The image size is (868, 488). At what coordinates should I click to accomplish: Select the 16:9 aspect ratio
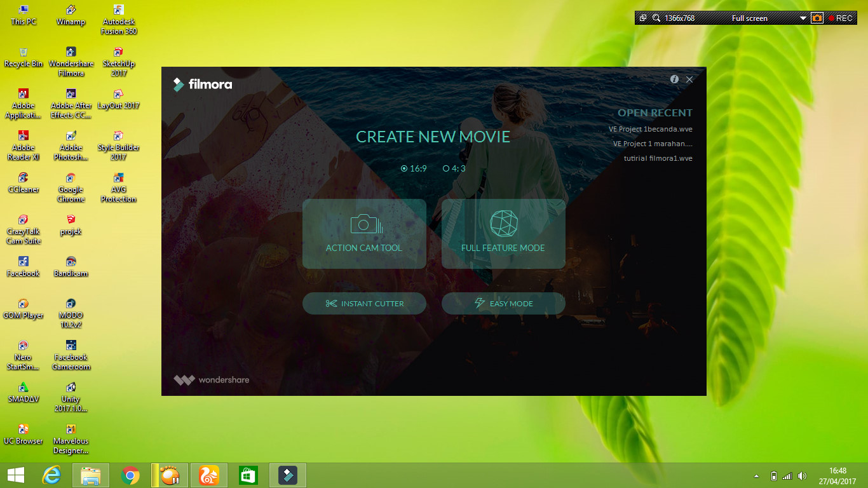tap(414, 168)
